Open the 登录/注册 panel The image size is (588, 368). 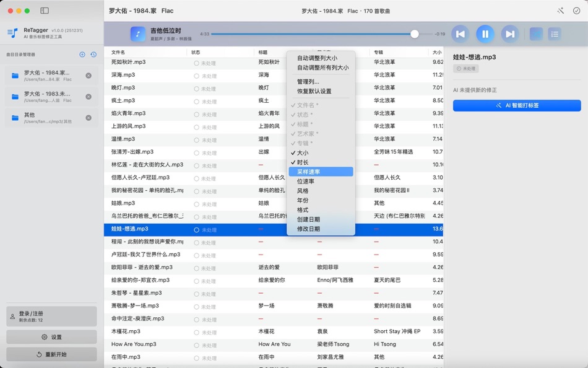tap(51, 317)
